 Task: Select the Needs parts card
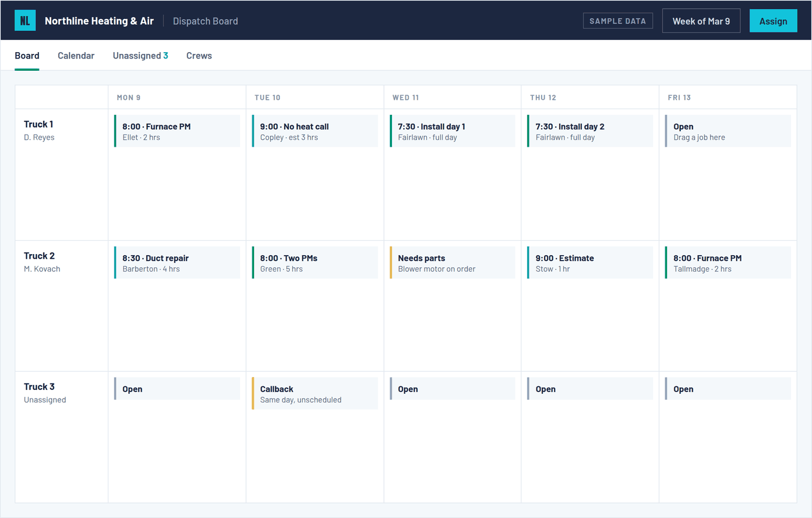(452, 263)
